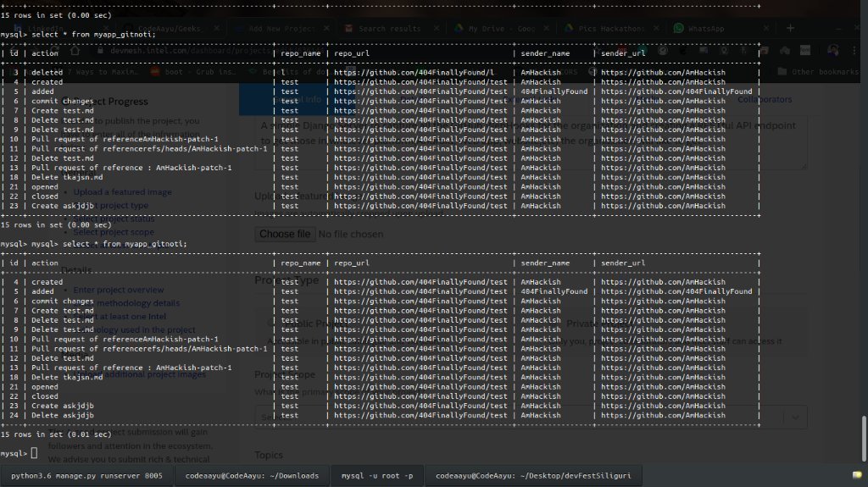This screenshot has height=487, width=868.
Task: Follow the 'Select project scope' link
Action: (x=114, y=232)
